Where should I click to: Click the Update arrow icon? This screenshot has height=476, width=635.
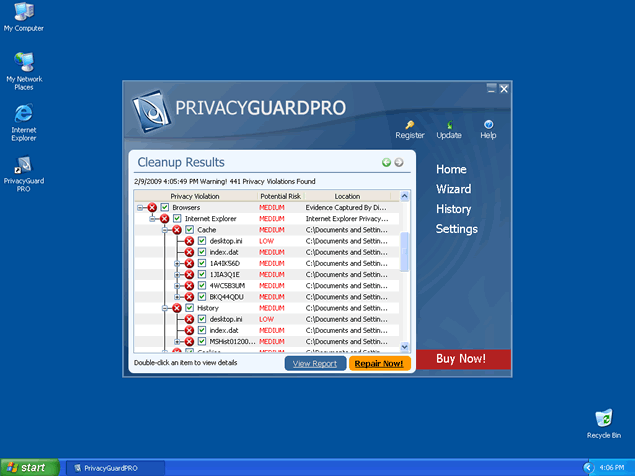449,124
